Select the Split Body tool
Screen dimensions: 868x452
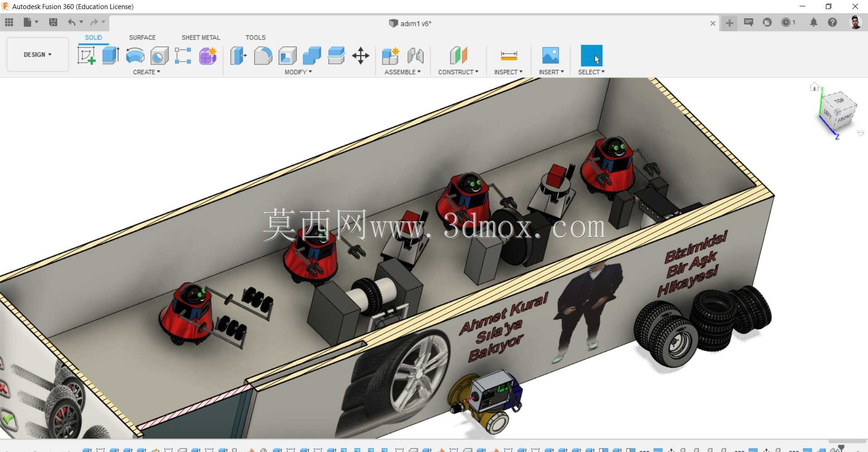[336, 56]
